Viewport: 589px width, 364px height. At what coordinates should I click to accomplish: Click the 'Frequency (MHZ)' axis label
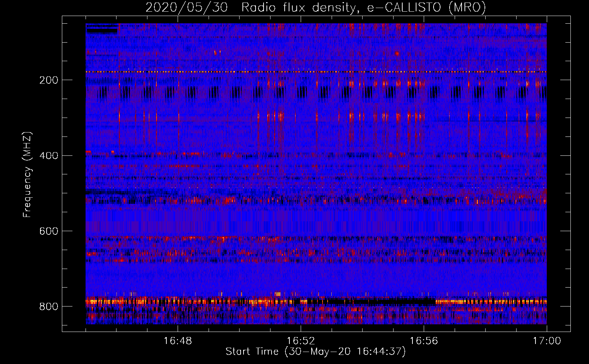point(27,174)
